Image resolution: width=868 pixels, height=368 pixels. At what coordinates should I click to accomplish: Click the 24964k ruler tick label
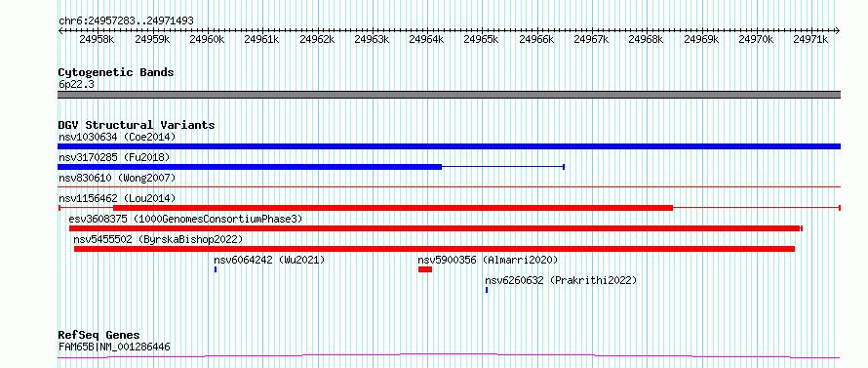pyautogui.click(x=426, y=39)
